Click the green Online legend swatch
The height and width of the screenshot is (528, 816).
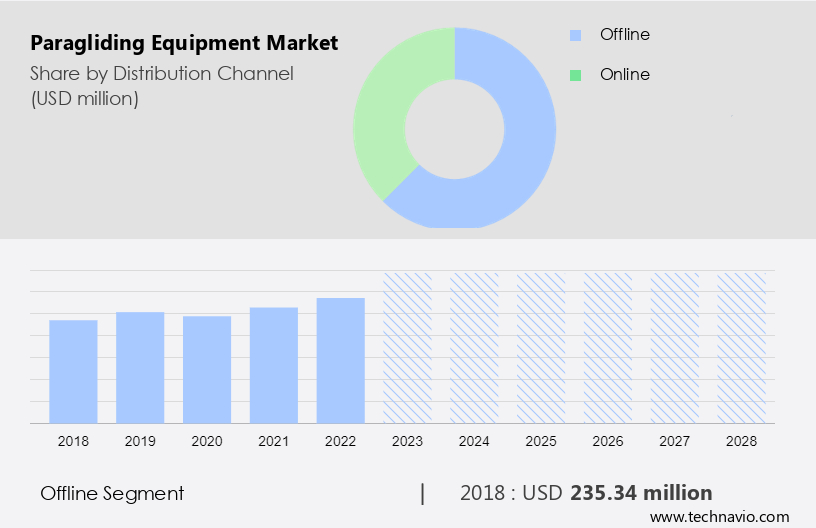[575, 75]
